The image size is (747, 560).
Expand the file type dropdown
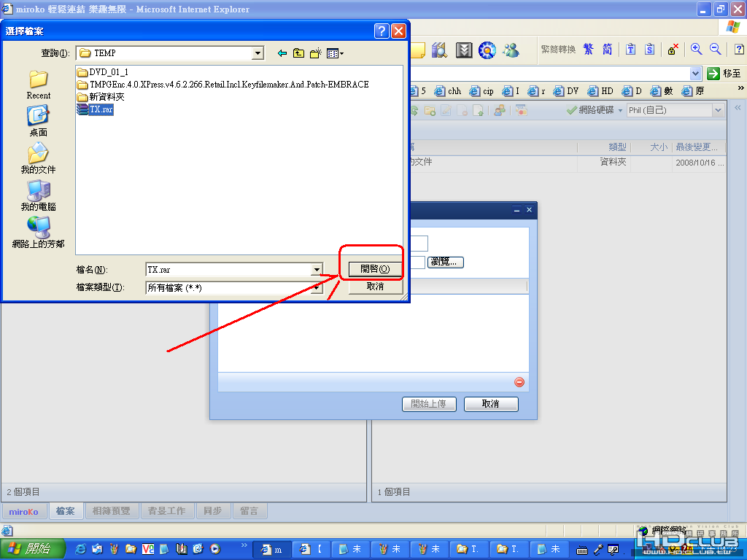pyautogui.click(x=317, y=287)
